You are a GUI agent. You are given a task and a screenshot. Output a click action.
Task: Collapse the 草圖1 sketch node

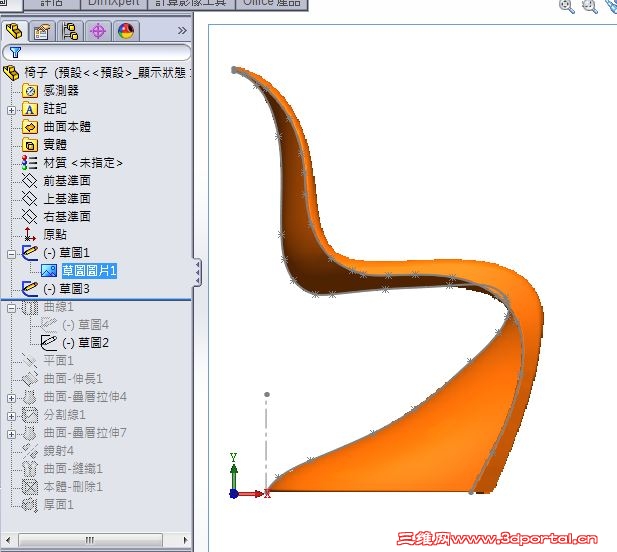(11, 254)
